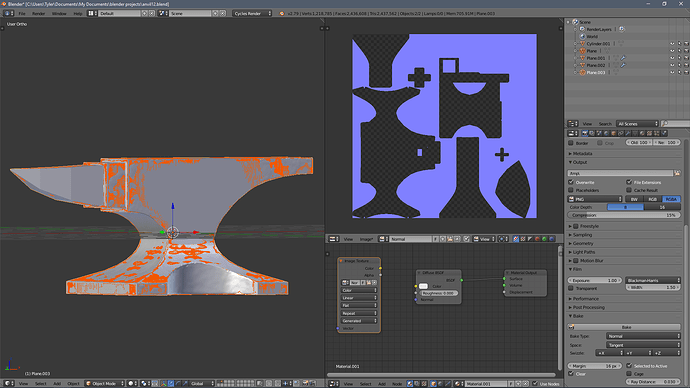690x388 pixels.
Task: Click the Plane.002 modifier wrench icon
Action: click(x=623, y=65)
